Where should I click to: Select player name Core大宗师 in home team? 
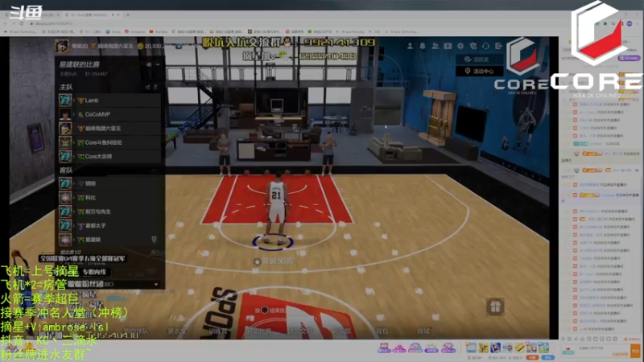[x=98, y=156]
